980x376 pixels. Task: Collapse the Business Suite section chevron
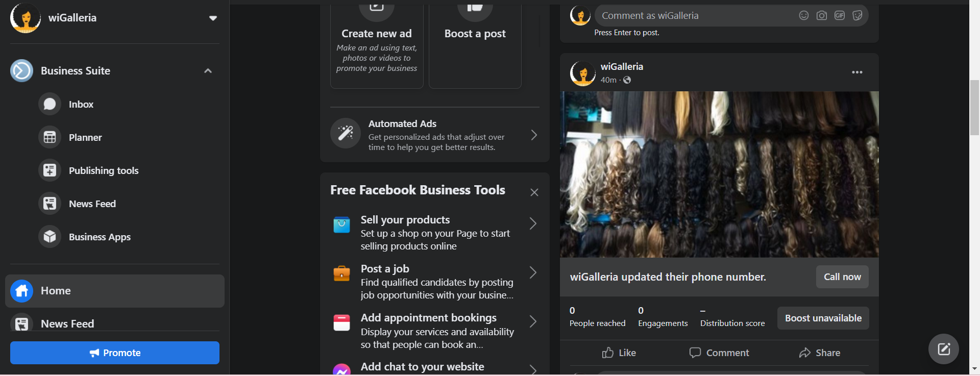(x=208, y=71)
